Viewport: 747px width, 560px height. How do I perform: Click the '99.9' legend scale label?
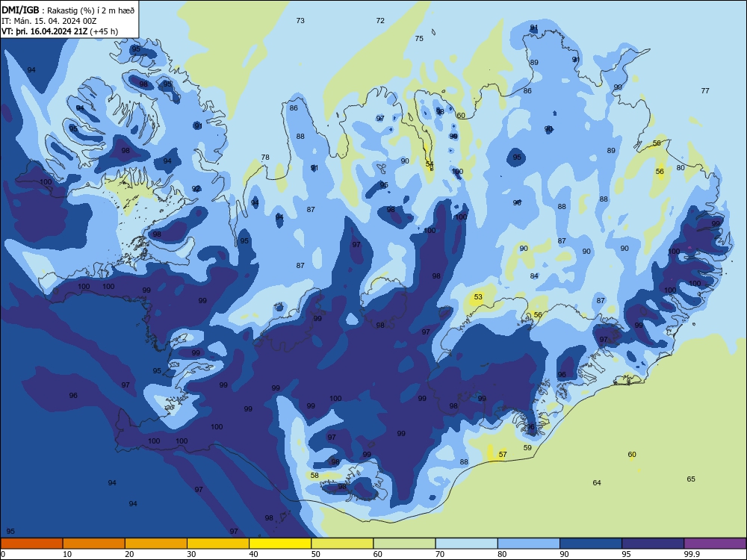[692, 554]
